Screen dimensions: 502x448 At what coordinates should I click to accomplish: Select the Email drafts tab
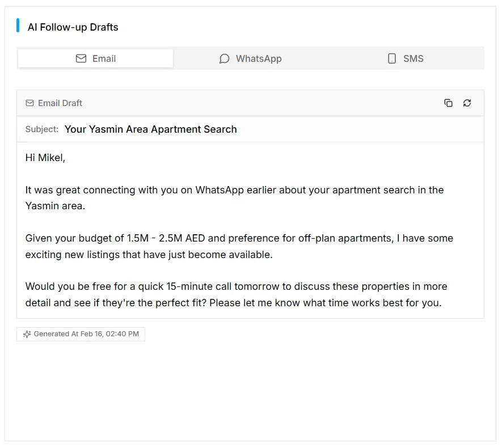point(95,58)
